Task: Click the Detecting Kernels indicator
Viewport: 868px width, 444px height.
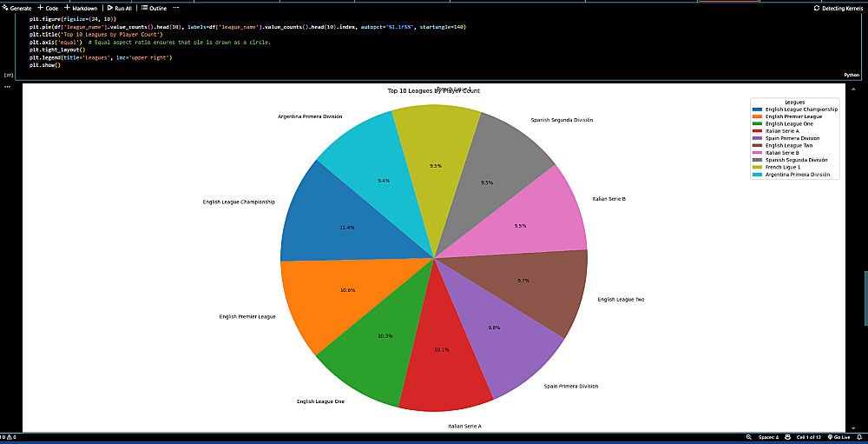Action: [x=839, y=9]
